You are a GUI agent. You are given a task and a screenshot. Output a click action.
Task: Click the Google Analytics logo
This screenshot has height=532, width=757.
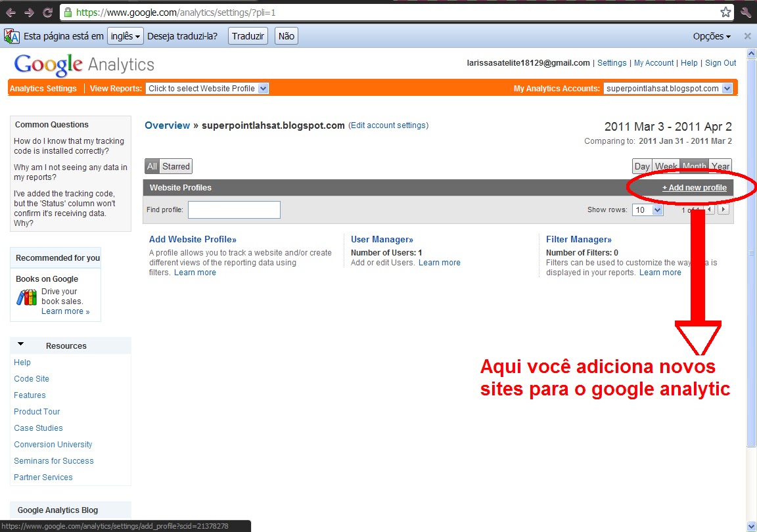(84, 64)
